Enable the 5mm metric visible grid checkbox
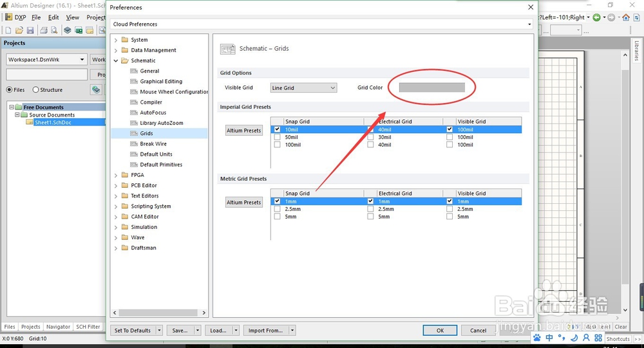644x348 pixels. 450,216
